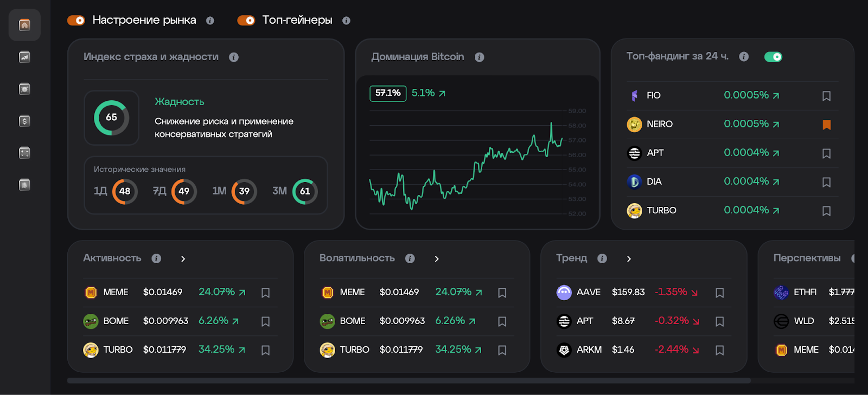
Task: Click the 57.1% dominance badge
Action: [388, 93]
